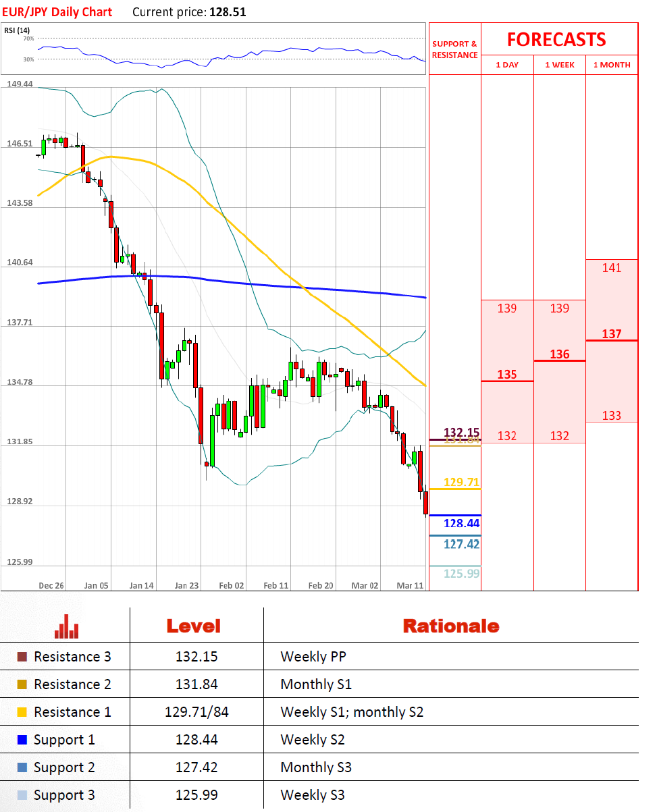The width and height of the screenshot is (657, 812).
Task: Click the Dec 26 date axis label
Action: [x=51, y=585]
